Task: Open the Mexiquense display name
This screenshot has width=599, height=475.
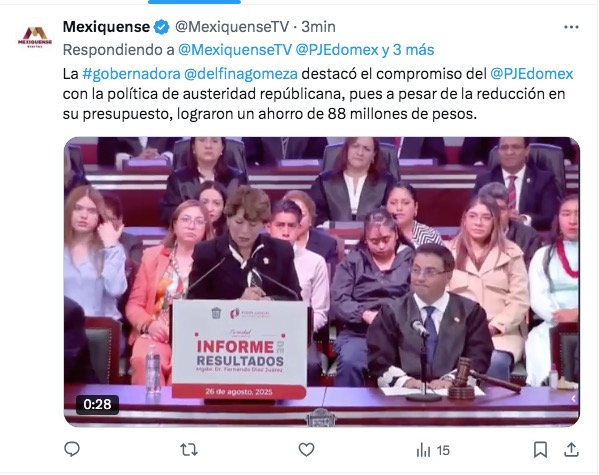Action: click(106, 27)
